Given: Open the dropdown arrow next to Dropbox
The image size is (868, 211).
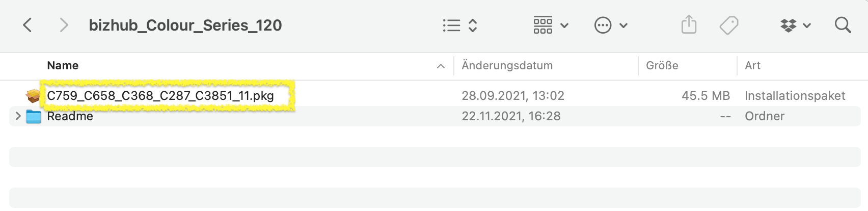Looking at the screenshot, I should pos(807,25).
